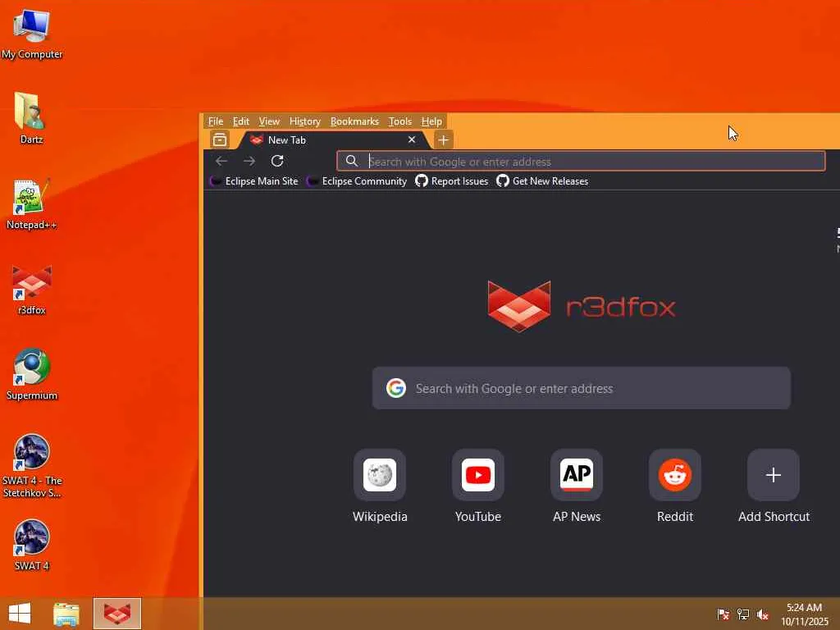
Task: Open the AP News shortcut tile
Action: 577,486
